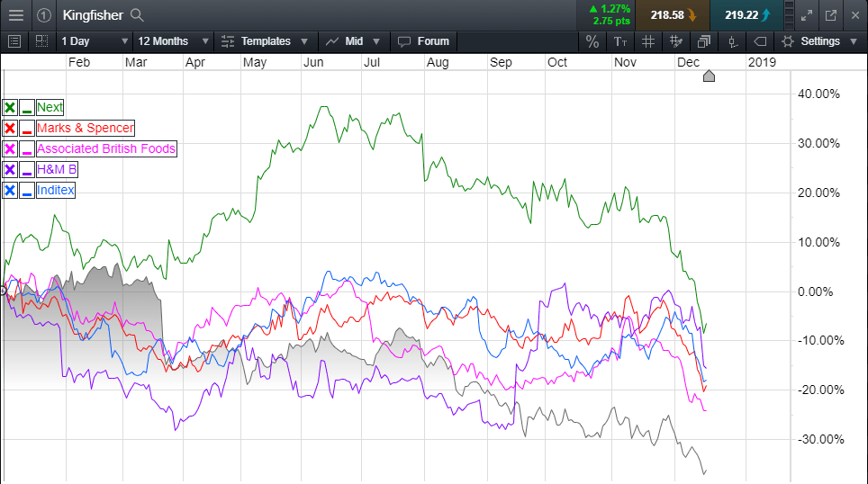The width and height of the screenshot is (868, 484).
Task: Click the Marks & Spencer legend label
Action: coord(86,129)
